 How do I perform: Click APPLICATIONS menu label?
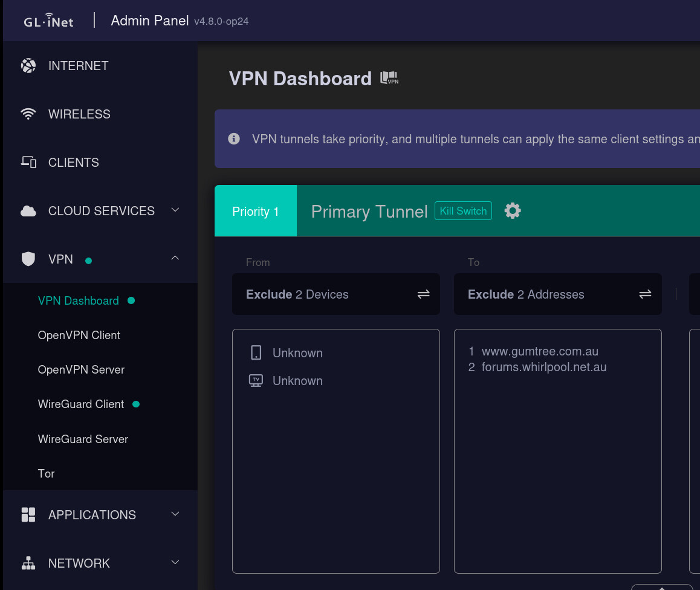click(92, 515)
